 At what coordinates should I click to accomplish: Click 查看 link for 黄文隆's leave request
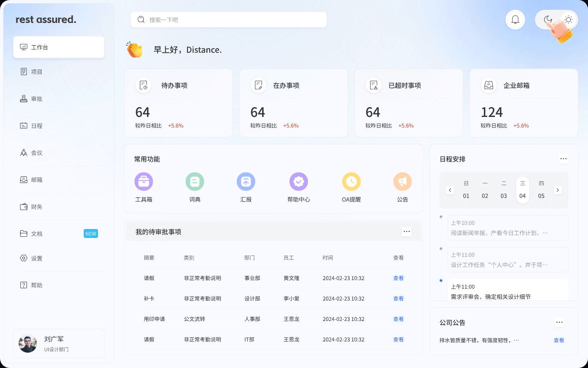pyautogui.click(x=398, y=278)
